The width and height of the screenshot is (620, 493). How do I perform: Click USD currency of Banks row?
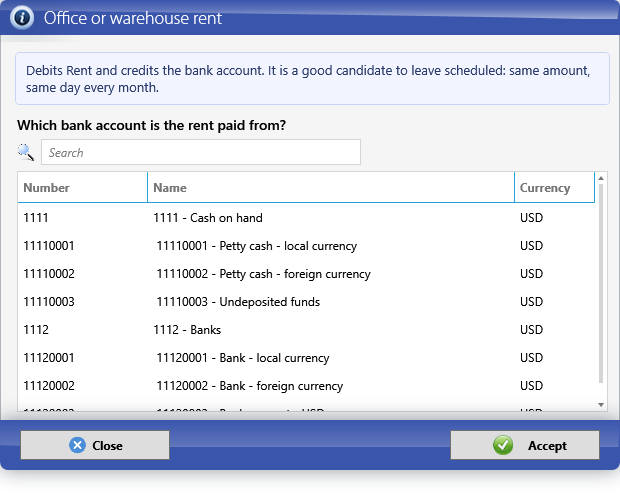click(x=531, y=330)
